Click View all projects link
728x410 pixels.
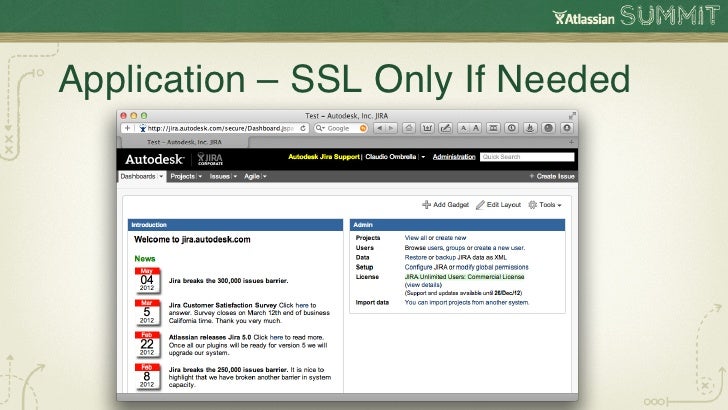click(x=417, y=238)
